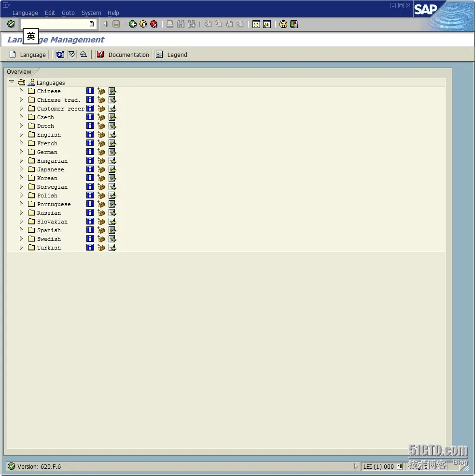Screen dimensions: 475x476
Task: Click the status bar system info expander arrow
Action: (x=356, y=466)
